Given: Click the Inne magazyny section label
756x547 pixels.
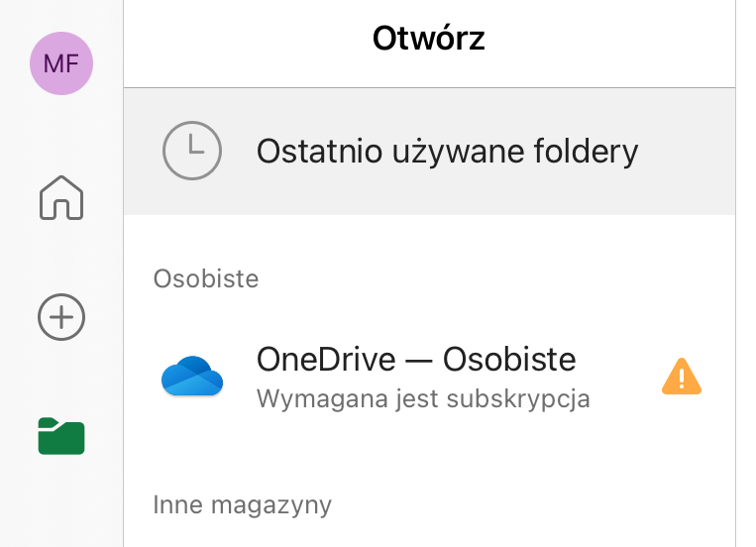Looking at the screenshot, I should [242, 505].
